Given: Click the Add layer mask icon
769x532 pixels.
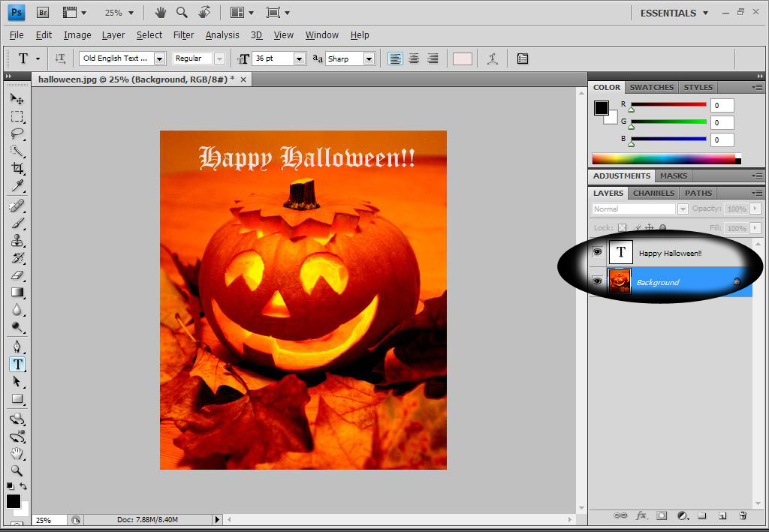Looking at the screenshot, I should tap(662, 515).
